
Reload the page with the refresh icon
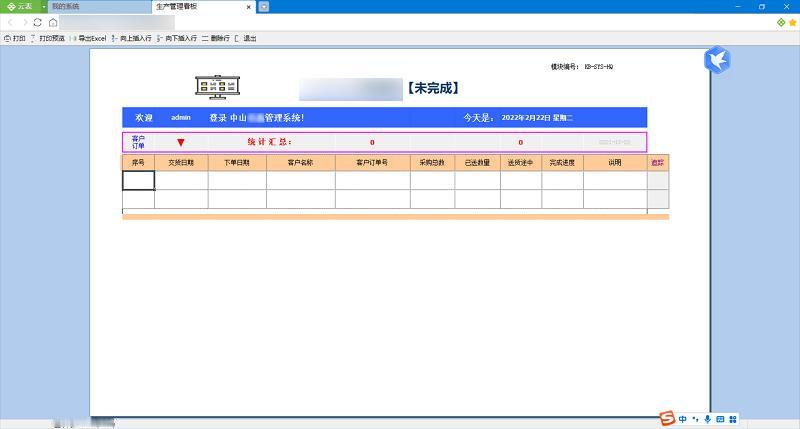(x=37, y=22)
